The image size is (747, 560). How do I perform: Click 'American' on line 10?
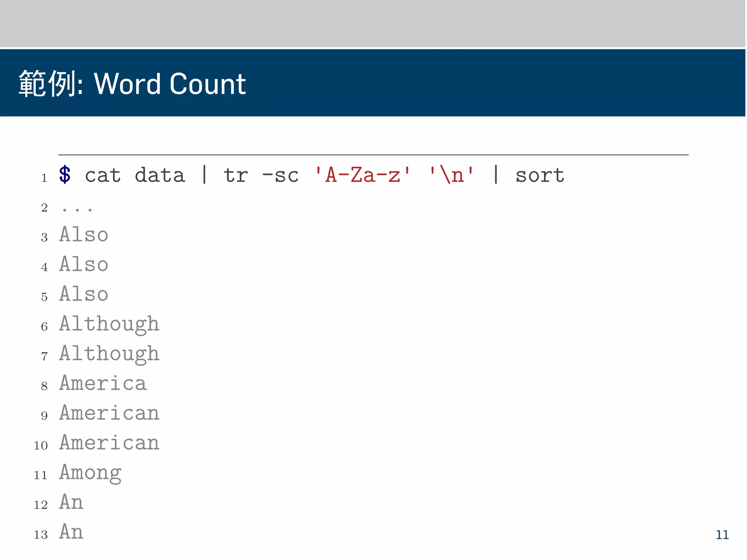tap(109, 443)
